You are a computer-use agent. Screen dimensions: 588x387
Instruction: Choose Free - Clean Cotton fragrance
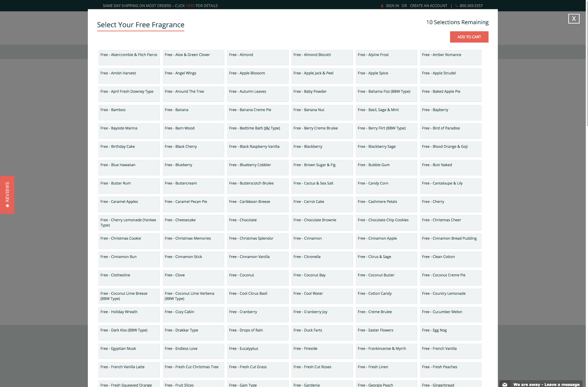coord(450,259)
